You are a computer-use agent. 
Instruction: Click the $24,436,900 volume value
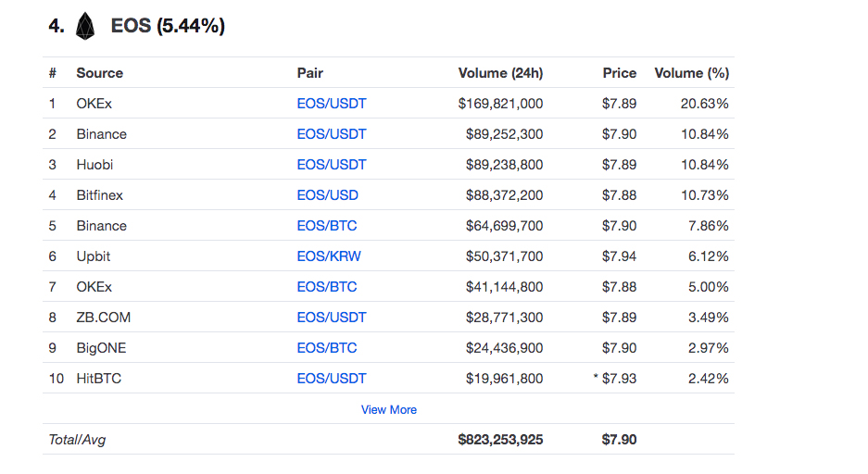504,348
